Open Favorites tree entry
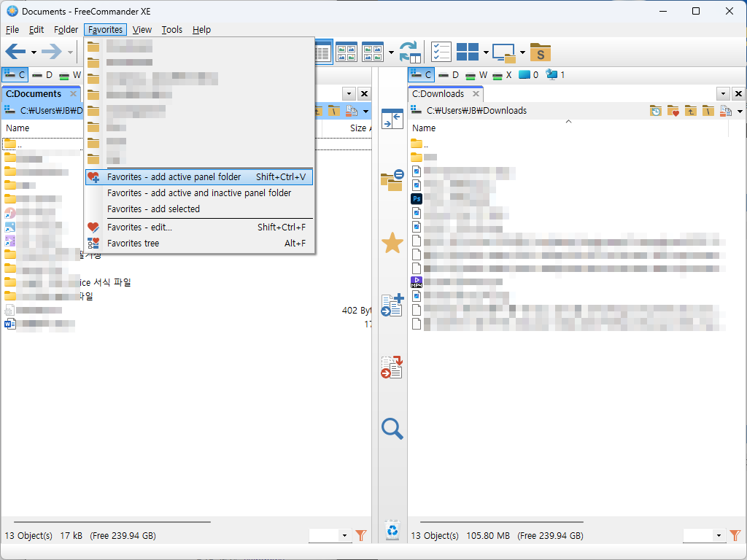747x560 pixels. coord(199,244)
